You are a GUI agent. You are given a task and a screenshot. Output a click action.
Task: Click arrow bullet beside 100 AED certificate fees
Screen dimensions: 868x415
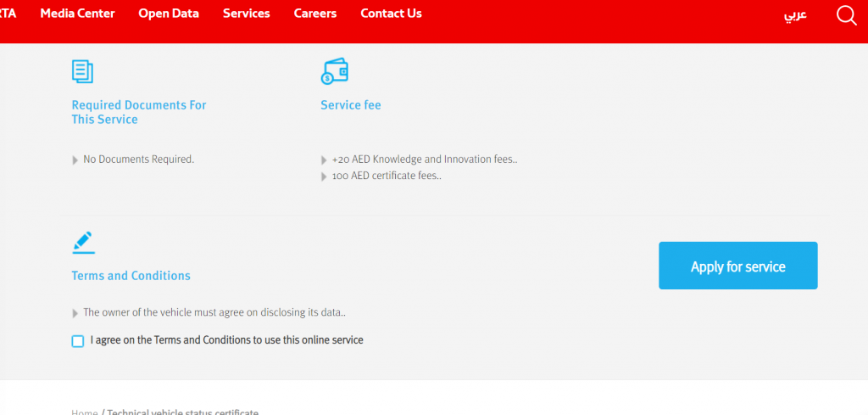(325, 177)
